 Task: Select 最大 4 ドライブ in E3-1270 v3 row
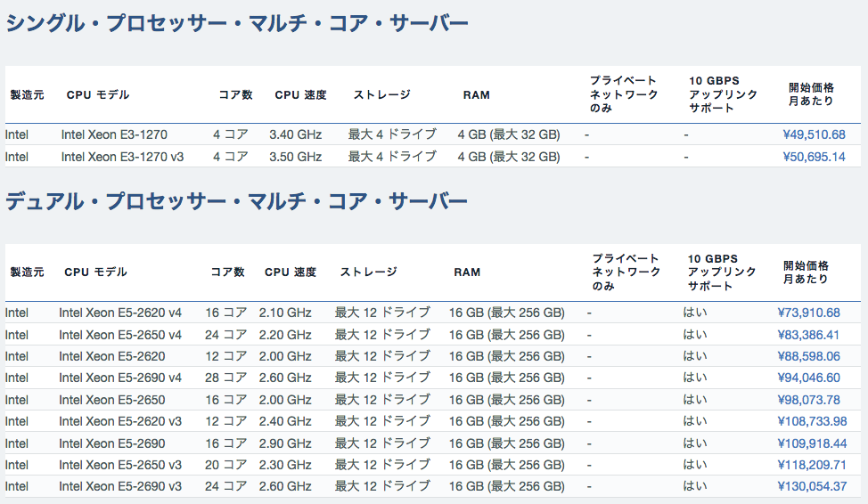tap(392, 157)
